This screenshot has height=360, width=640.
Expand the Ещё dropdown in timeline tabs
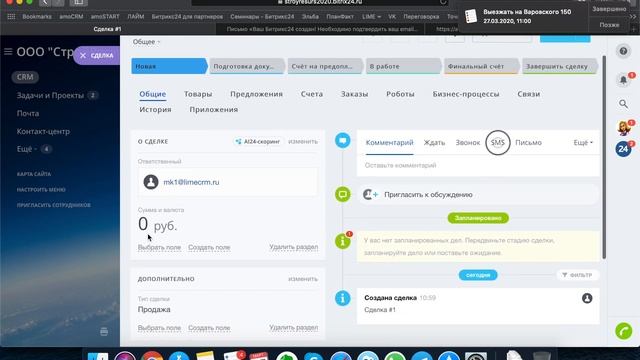tap(583, 142)
